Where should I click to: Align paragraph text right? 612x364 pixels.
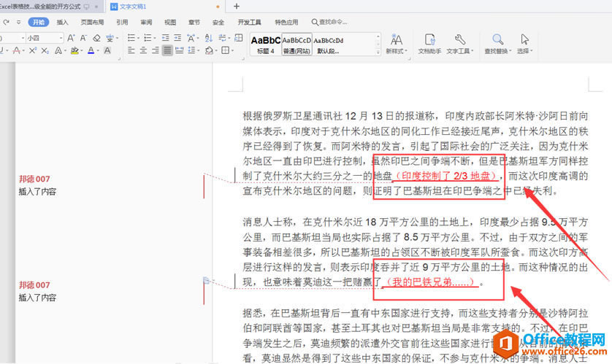156,50
